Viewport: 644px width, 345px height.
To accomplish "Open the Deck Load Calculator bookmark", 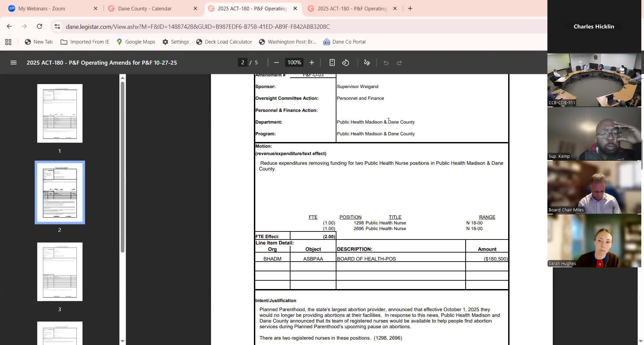I will (x=224, y=42).
